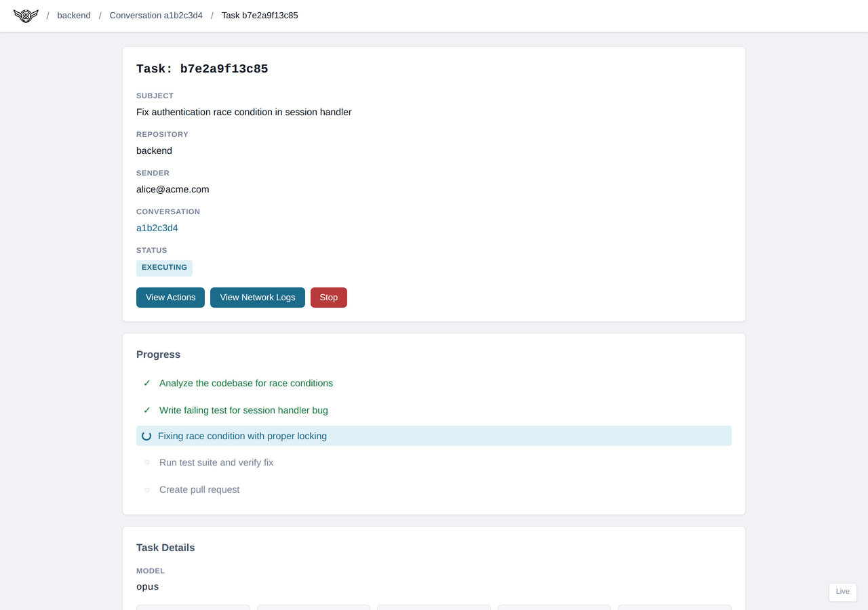The width and height of the screenshot is (868, 610).
Task: Click the Create pull request step text
Action: pos(199,489)
